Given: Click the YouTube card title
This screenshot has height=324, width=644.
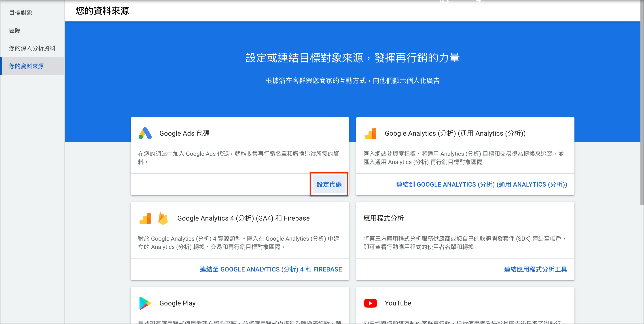Looking at the screenshot, I should click(x=398, y=303).
